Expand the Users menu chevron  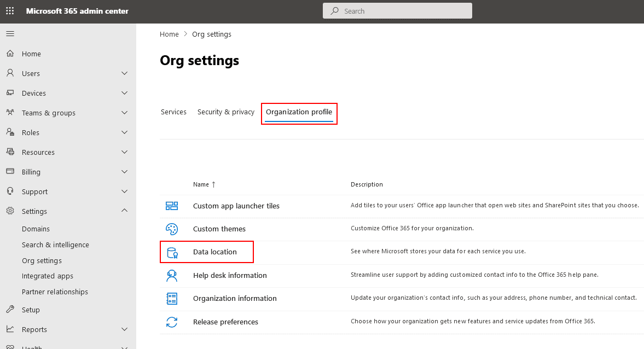point(124,74)
